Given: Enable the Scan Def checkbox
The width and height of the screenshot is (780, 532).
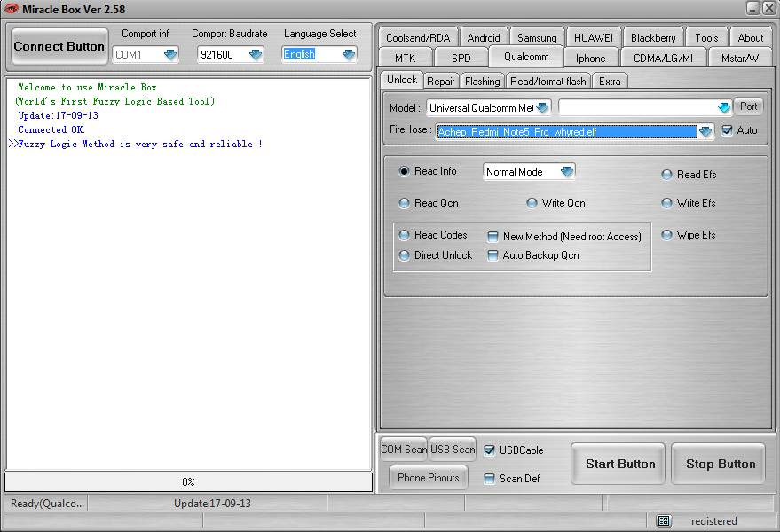Looking at the screenshot, I should 490,479.
